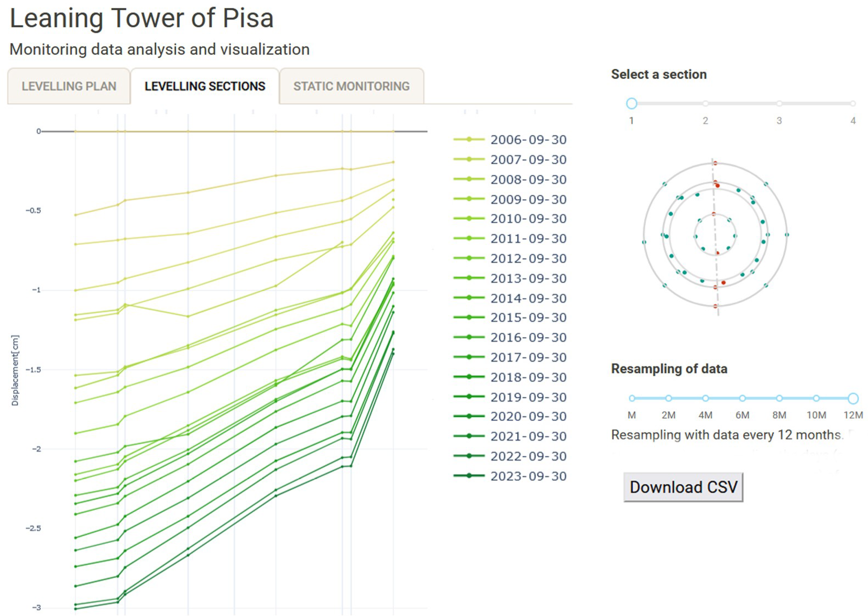Open the Levelling Plan tab
This screenshot has width=868, height=616.
(x=69, y=86)
